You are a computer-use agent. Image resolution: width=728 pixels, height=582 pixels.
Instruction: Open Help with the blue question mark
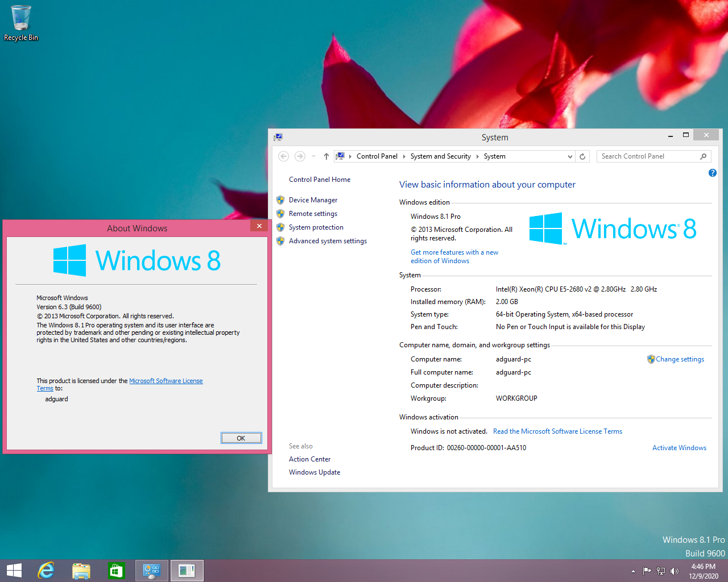tap(713, 173)
